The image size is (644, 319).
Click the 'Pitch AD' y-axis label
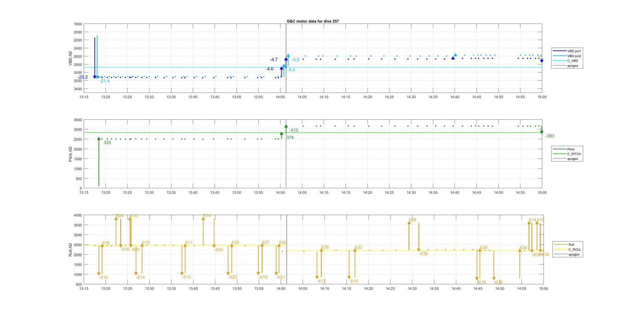coord(71,154)
